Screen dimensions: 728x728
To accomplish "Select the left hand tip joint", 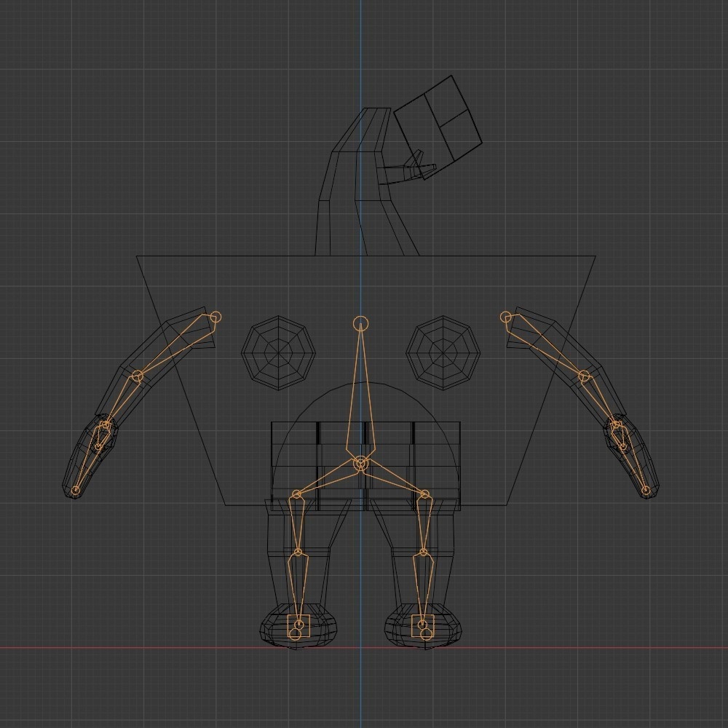I will [75, 490].
